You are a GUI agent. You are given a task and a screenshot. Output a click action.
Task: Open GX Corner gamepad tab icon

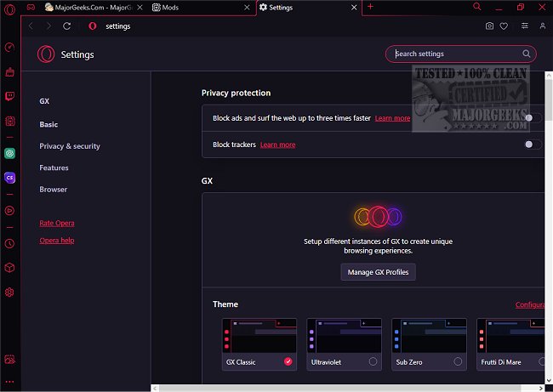[x=31, y=7]
